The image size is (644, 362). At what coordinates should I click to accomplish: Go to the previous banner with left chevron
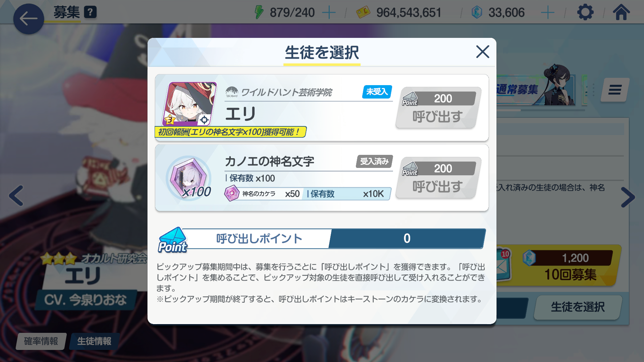click(16, 196)
